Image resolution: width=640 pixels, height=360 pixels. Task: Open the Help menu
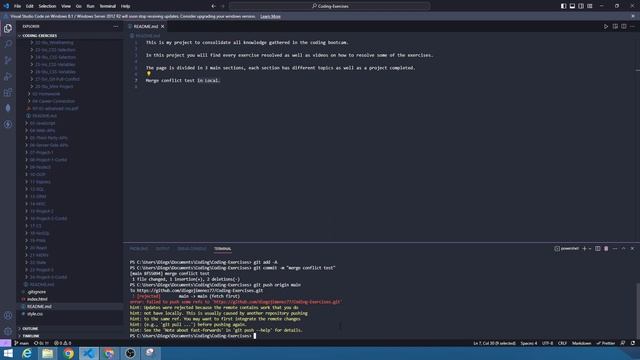(125, 6)
